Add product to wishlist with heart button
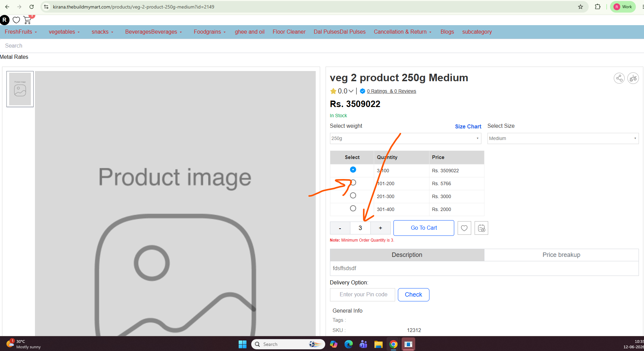The height and width of the screenshot is (351, 644). (x=464, y=228)
